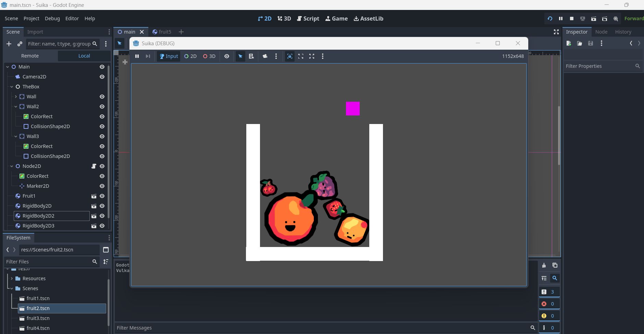Expand the Resources folder
644x334 pixels.
[x=12, y=279]
